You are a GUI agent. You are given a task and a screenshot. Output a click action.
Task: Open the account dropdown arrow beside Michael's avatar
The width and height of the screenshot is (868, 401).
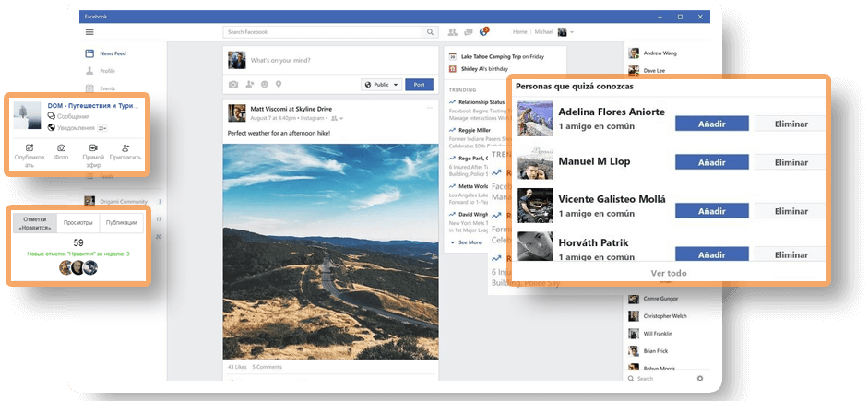pyautogui.click(x=572, y=32)
